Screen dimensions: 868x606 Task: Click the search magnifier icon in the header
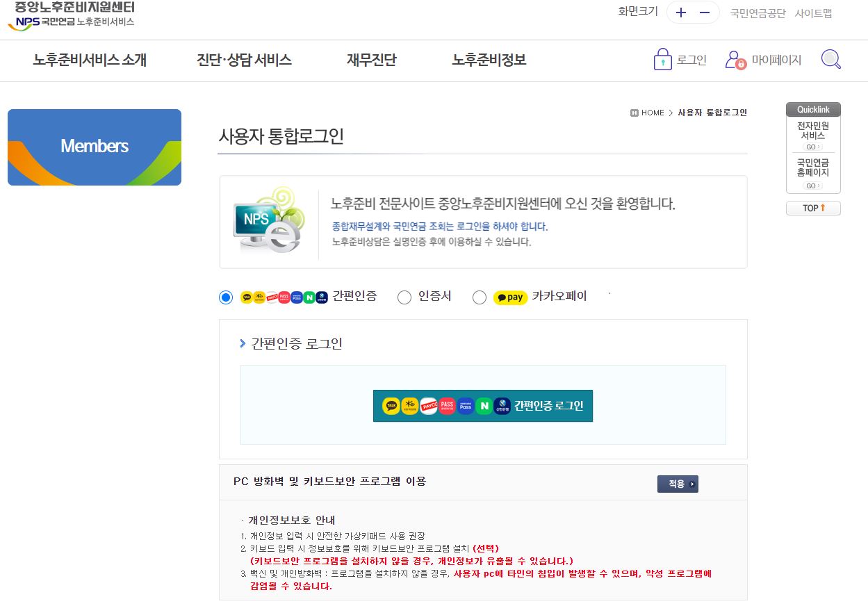830,60
